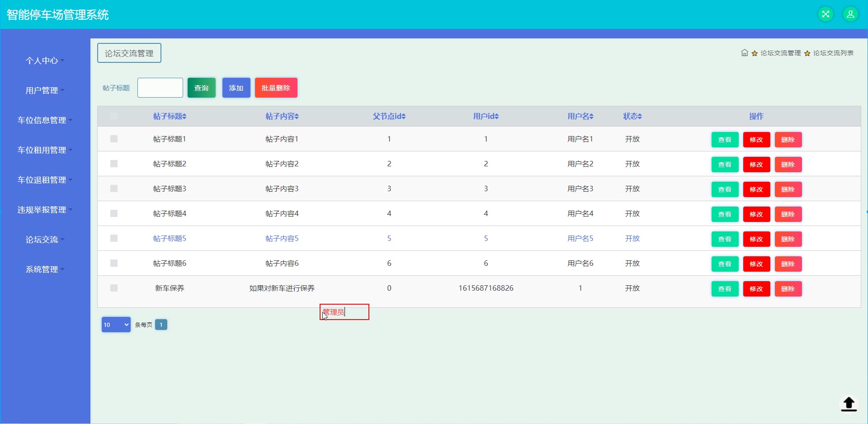Click the back-to-top arrow icon
This screenshot has width=868, height=424.
coord(849,404)
